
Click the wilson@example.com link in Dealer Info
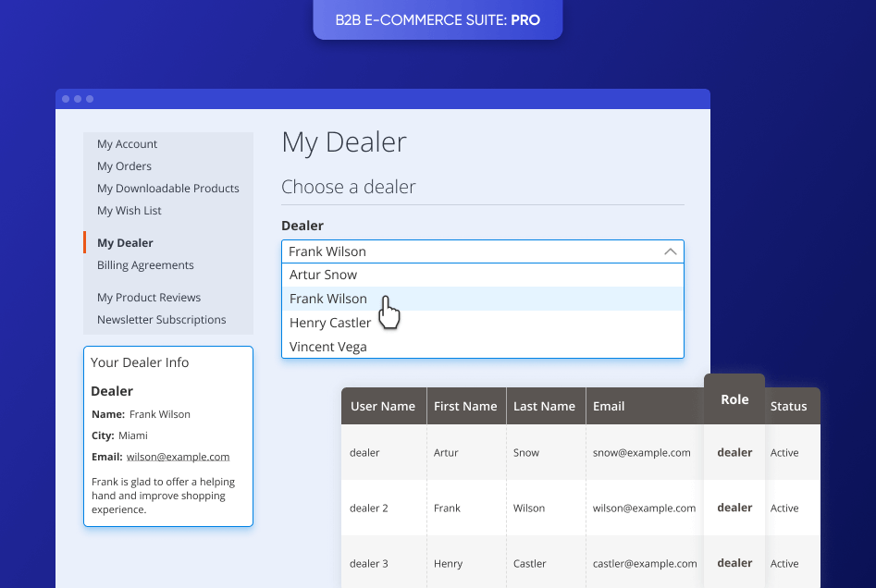point(178,456)
